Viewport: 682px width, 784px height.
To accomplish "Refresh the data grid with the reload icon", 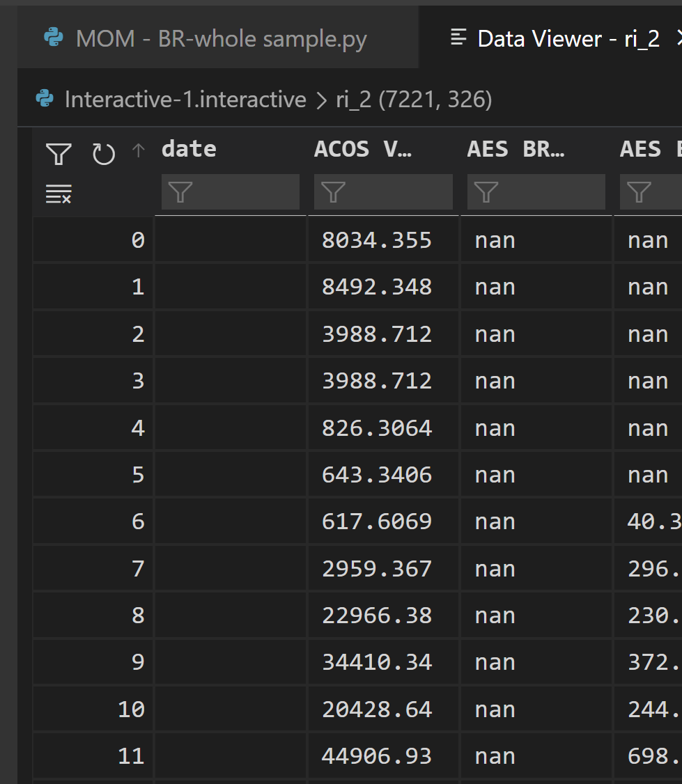I will [103, 153].
